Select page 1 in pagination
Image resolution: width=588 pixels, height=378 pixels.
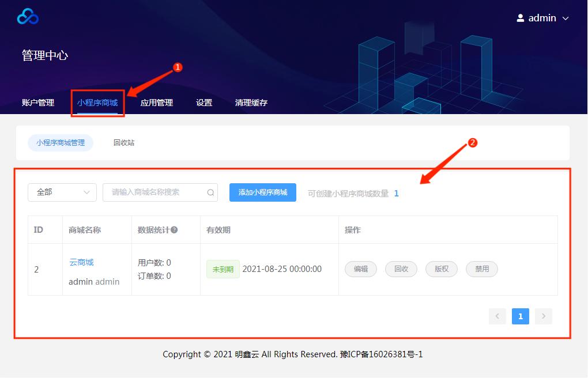tap(521, 316)
